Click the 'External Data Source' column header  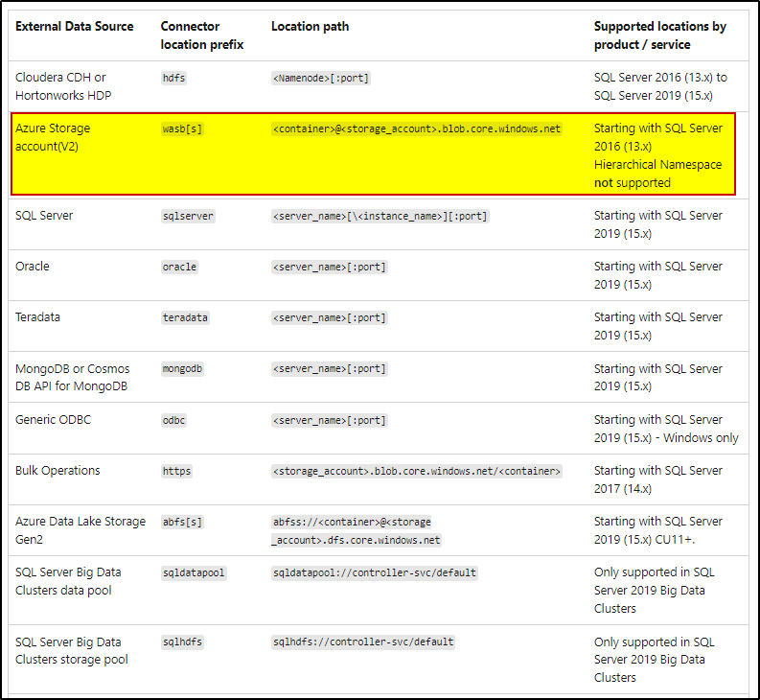(74, 26)
